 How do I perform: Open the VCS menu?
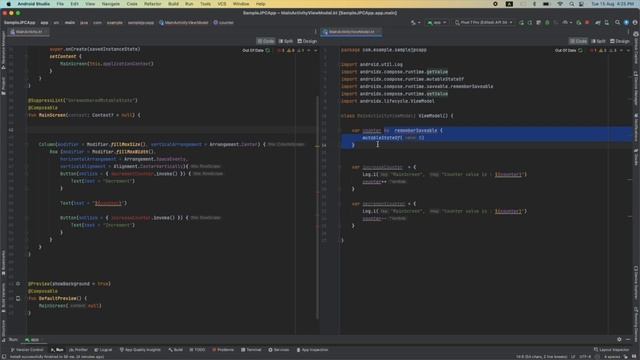[222, 4]
